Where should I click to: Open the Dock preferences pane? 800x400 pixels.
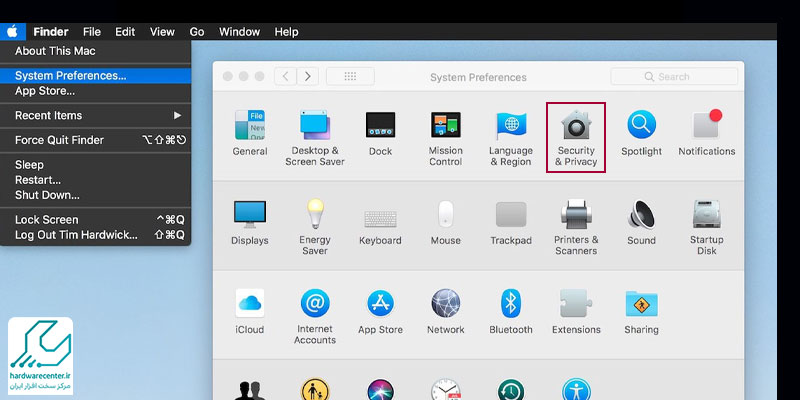coord(380,133)
